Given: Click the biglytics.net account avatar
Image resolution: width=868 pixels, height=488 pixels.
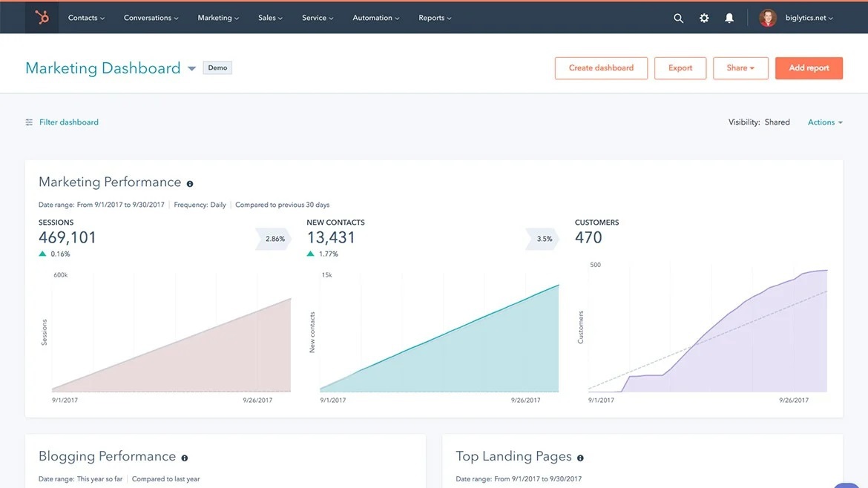Looking at the screenshot, I should click(x=767, y=17).
